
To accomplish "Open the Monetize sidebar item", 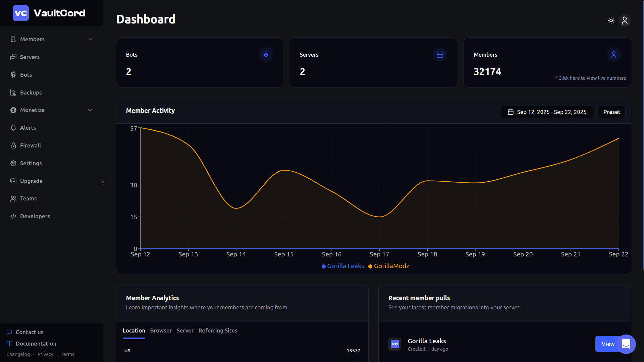I will [51, 110].
